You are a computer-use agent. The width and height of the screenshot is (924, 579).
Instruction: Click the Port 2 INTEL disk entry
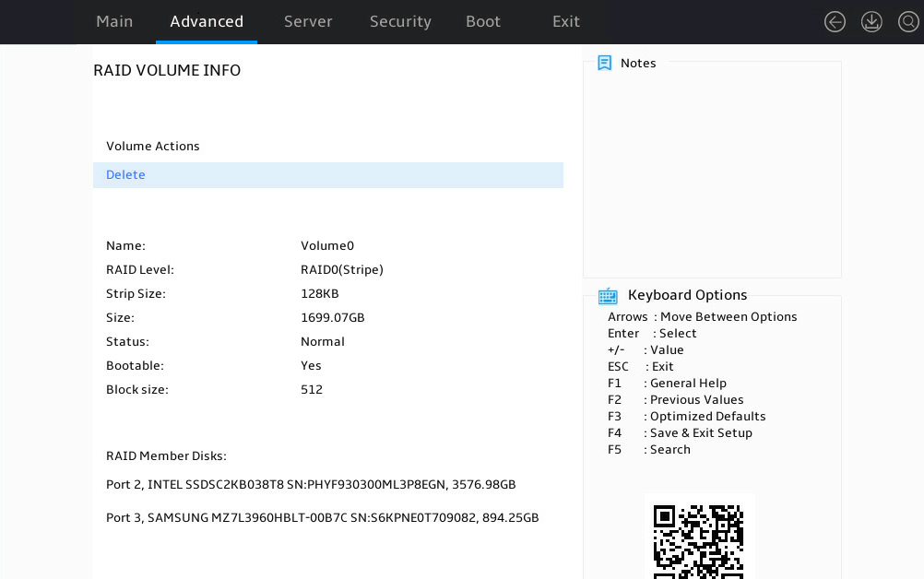click(x=311, y=485)
